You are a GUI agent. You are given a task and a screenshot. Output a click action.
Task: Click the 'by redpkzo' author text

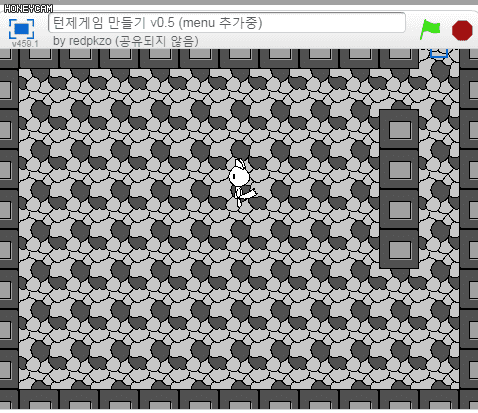(x=82, y=41)
